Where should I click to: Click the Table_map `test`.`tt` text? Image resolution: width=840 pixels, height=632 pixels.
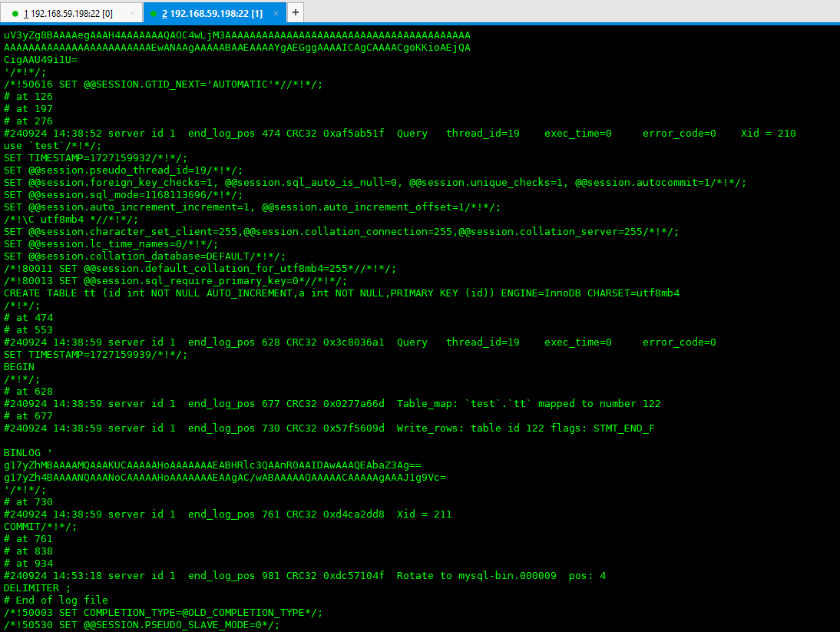tap(464, 404)
